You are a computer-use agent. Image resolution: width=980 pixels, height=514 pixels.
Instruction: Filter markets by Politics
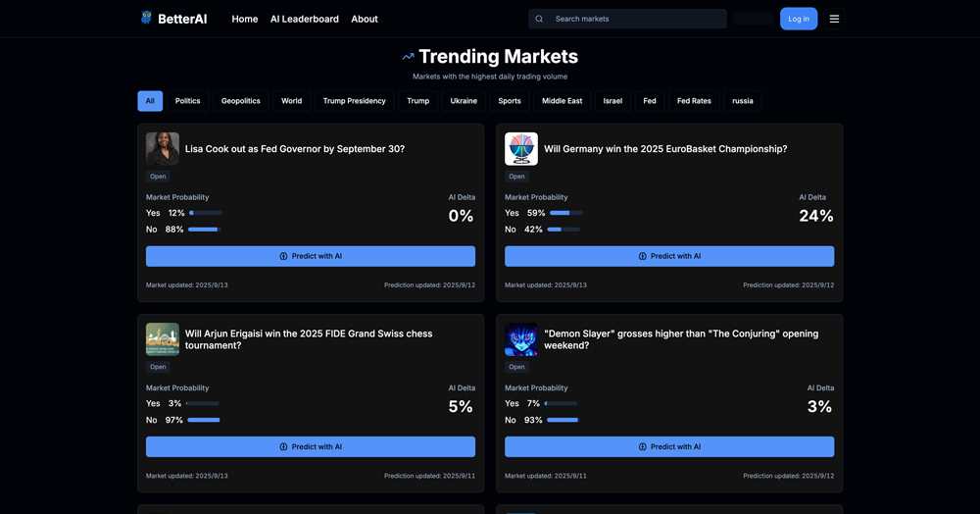[187, 101]
